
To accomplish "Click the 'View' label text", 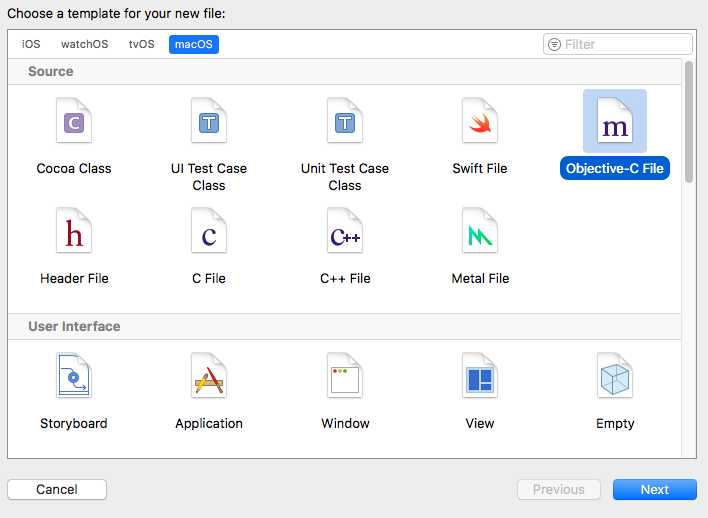I will pos(480,424).
